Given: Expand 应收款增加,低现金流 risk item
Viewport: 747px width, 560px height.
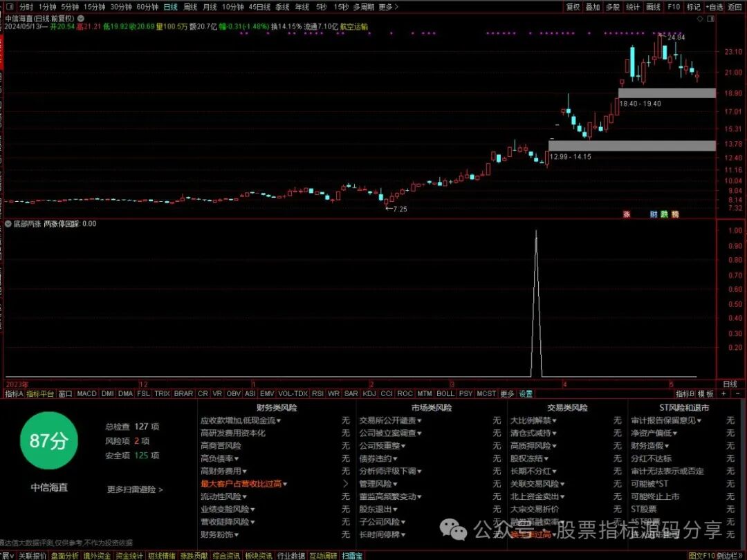Looking at the screenshot, I should (241, 420).
